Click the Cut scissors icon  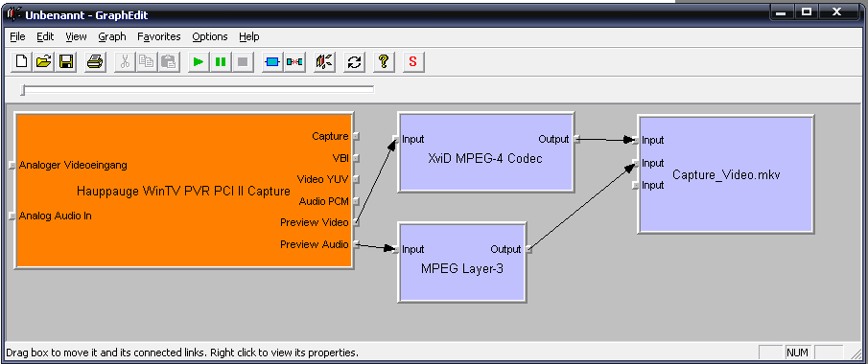point(125,61)
